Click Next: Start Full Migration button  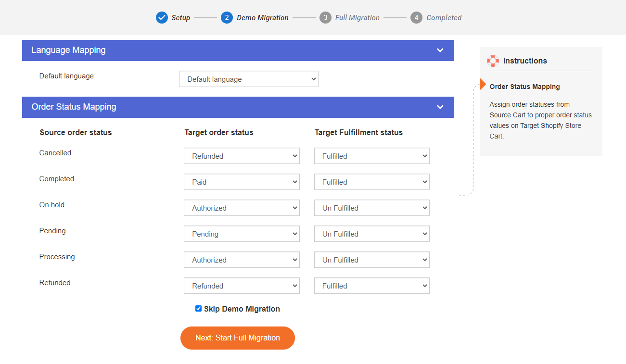238,338
